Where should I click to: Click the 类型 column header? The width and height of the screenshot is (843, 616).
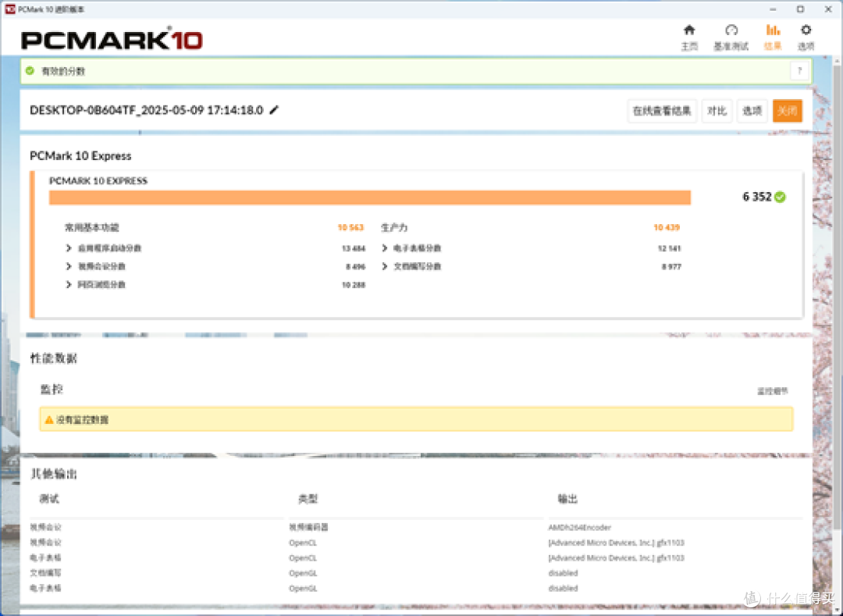[308, 499]
